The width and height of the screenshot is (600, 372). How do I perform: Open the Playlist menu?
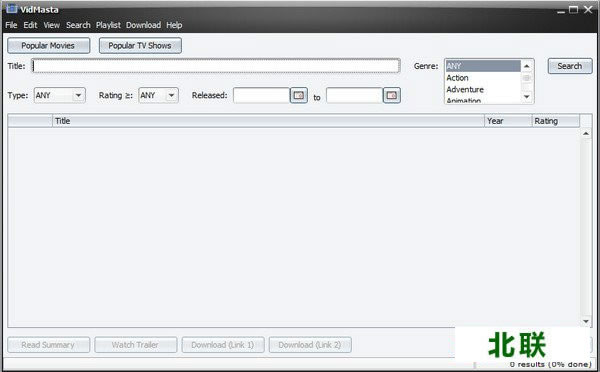pyautogui.click(x=108, y=25)
